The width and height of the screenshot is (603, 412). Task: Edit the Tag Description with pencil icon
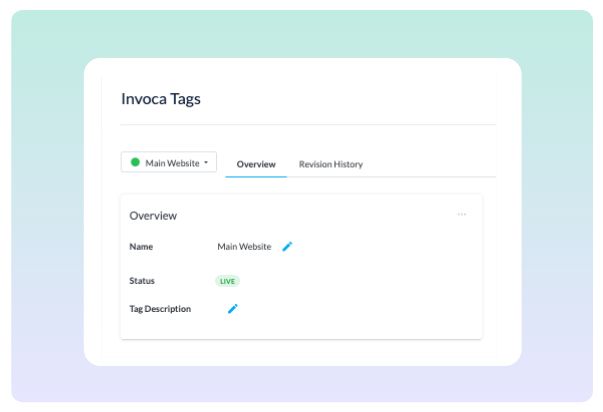[233, 309]
